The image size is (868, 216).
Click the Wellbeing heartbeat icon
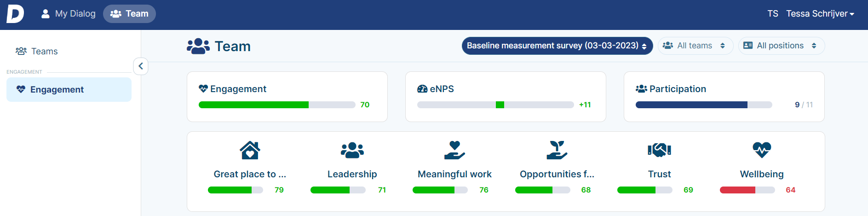762,150
